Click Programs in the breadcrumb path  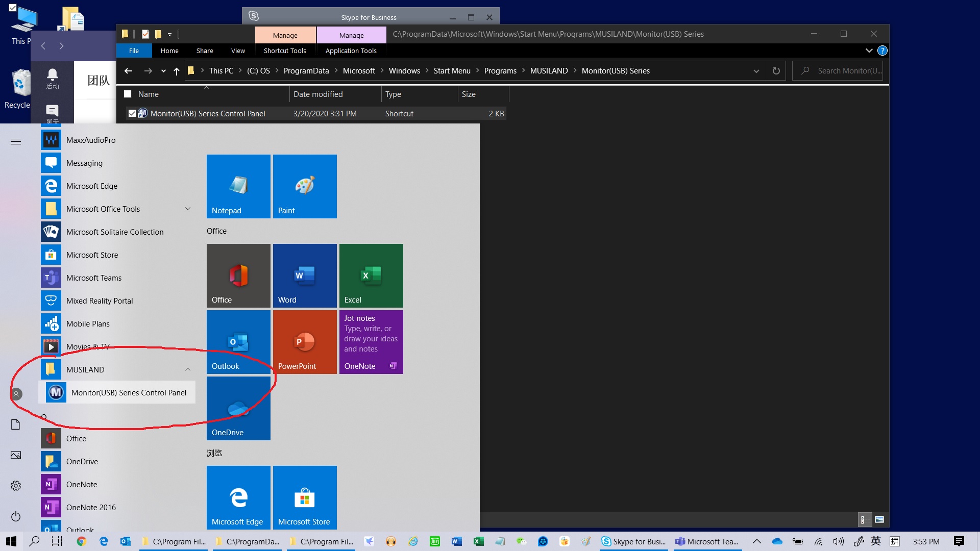coord(500,71)
